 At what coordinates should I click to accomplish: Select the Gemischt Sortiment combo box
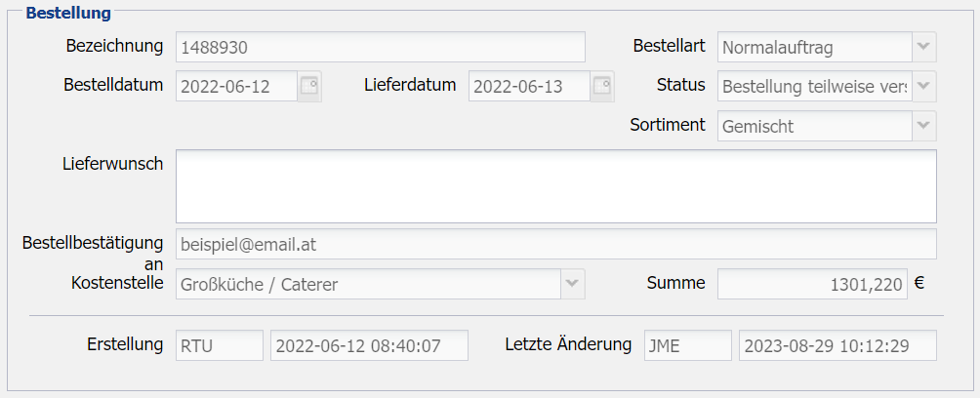[814, 126]
